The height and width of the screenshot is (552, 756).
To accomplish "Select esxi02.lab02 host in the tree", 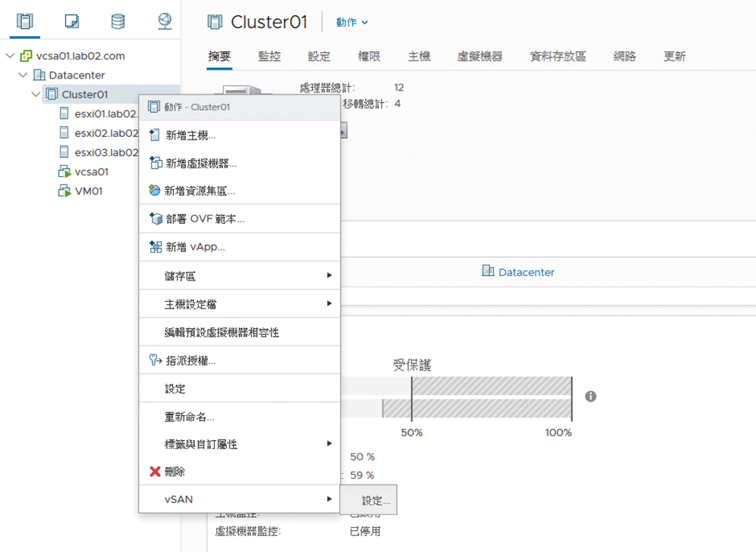I will [106, 133].
